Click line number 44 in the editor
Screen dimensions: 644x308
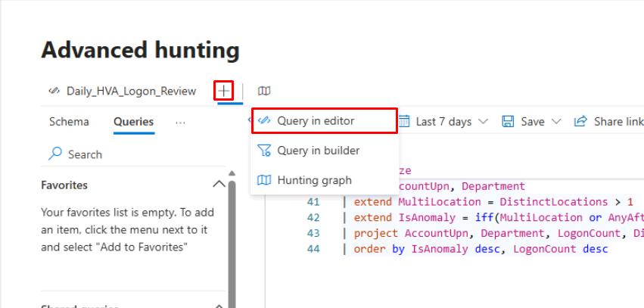click(313, 248)
